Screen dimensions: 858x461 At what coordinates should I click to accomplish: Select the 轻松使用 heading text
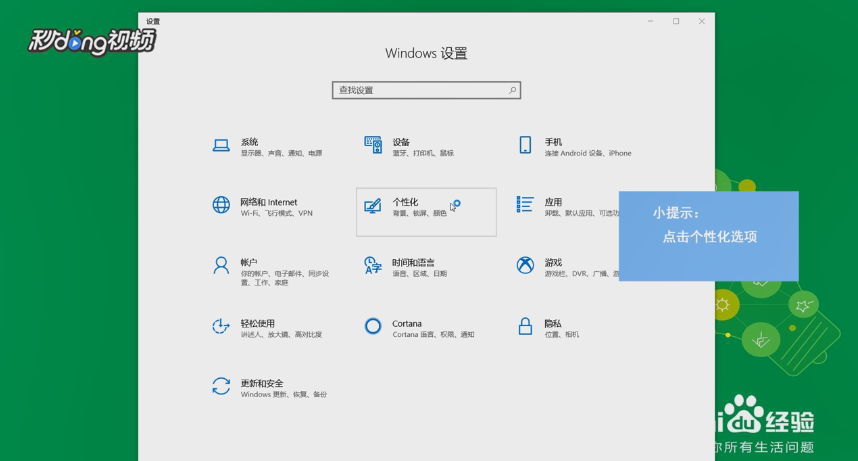point(258,323)
